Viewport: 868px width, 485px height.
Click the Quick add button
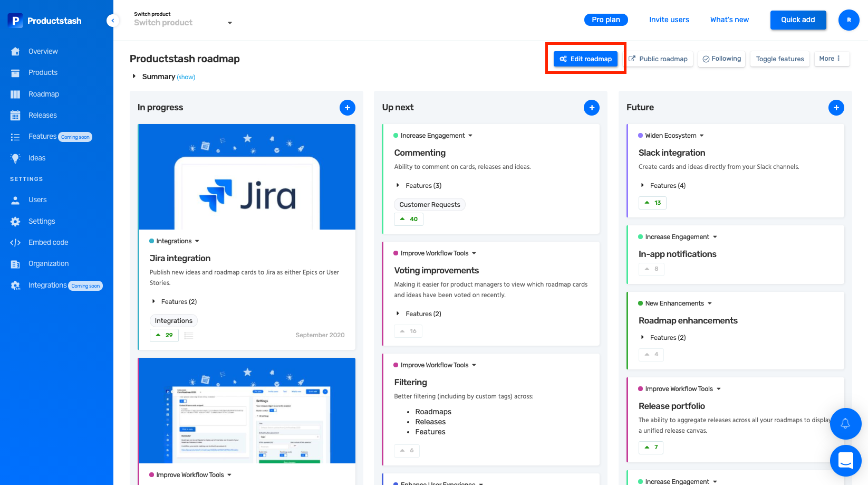[798, 20]
